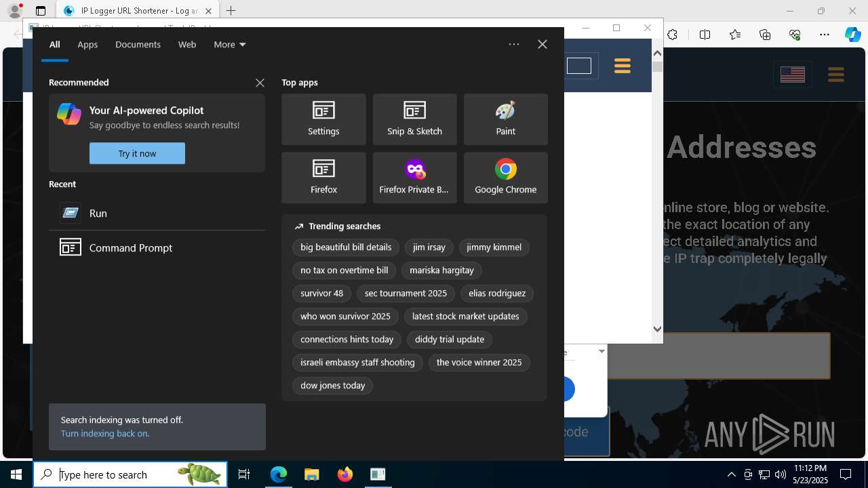The height and width of the screenshot is (488, 868).
Task: Open Edge browser essentials icon
Action: tap(795, 35)
